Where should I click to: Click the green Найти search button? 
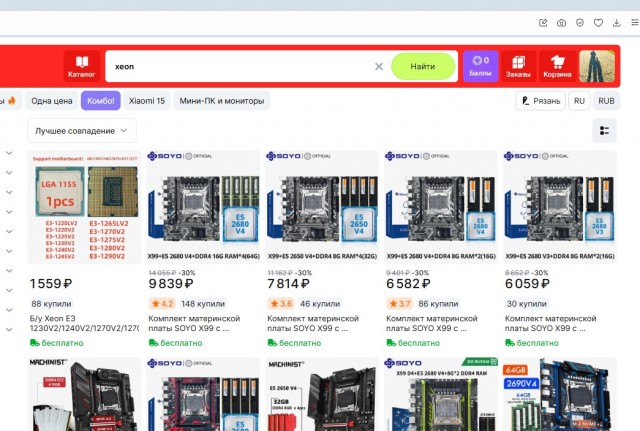point(423,66)
